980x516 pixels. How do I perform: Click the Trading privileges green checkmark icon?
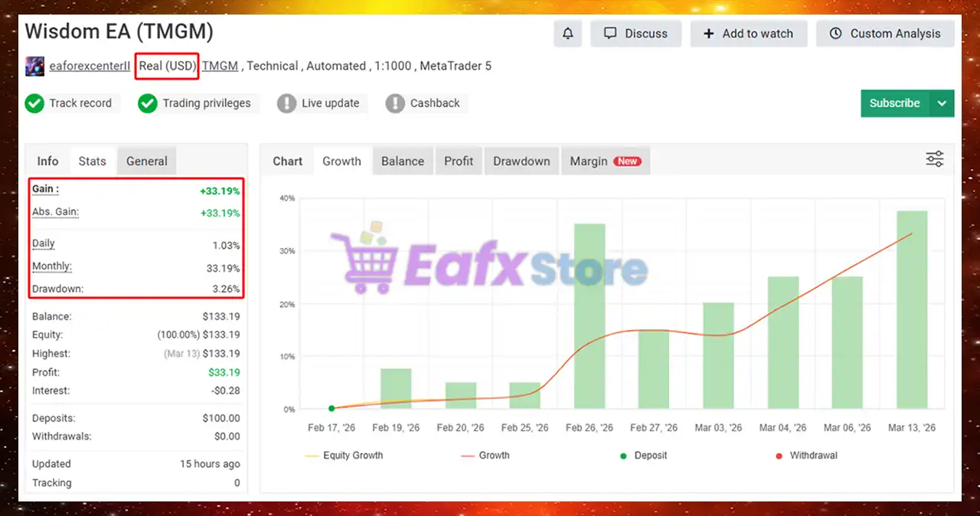(148, 103)
